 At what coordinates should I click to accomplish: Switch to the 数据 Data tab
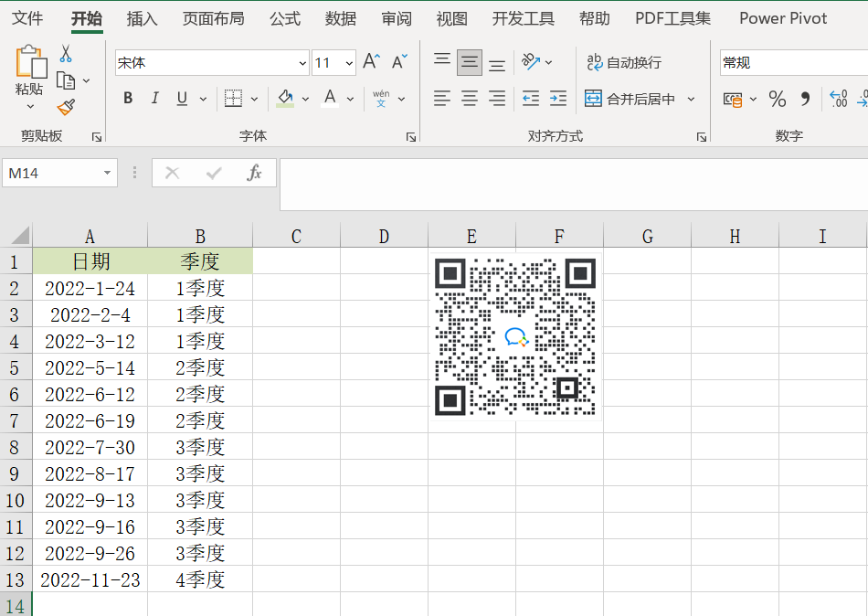pyautogui.click(x=341, y=18)
